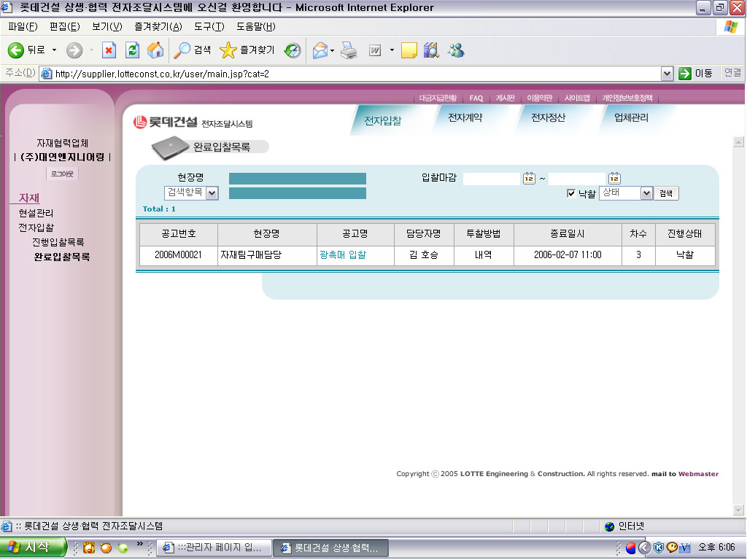Switch to the 전자입찰 tab
Viewport: 747px width, 560px height.
coord(382,120)
